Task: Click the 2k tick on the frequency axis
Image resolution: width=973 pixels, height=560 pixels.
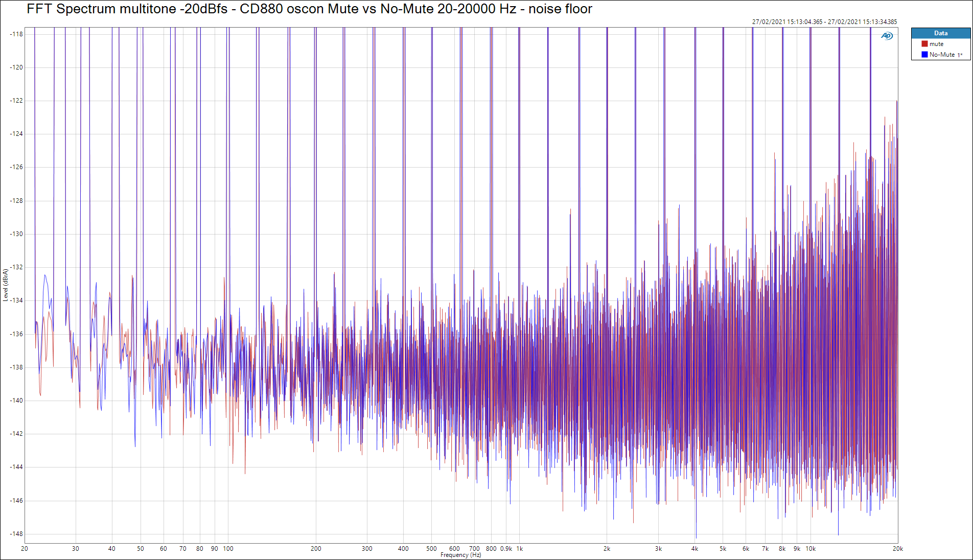Action: 607,549
